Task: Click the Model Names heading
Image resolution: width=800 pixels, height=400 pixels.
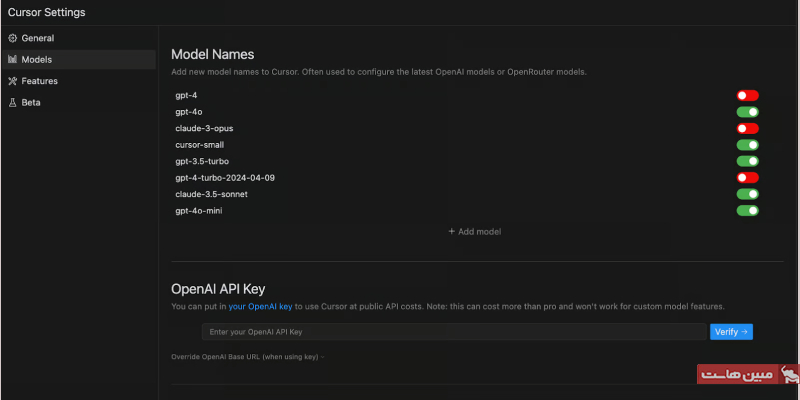Action: click(213, 54)
